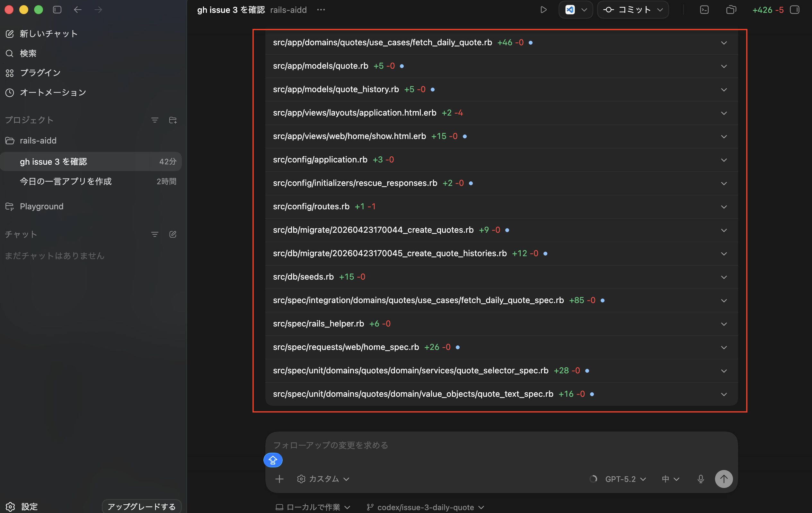Expand the src/config/routes.rb diff
This screenshot has width=812, height=513.
(x=724, y=207)
